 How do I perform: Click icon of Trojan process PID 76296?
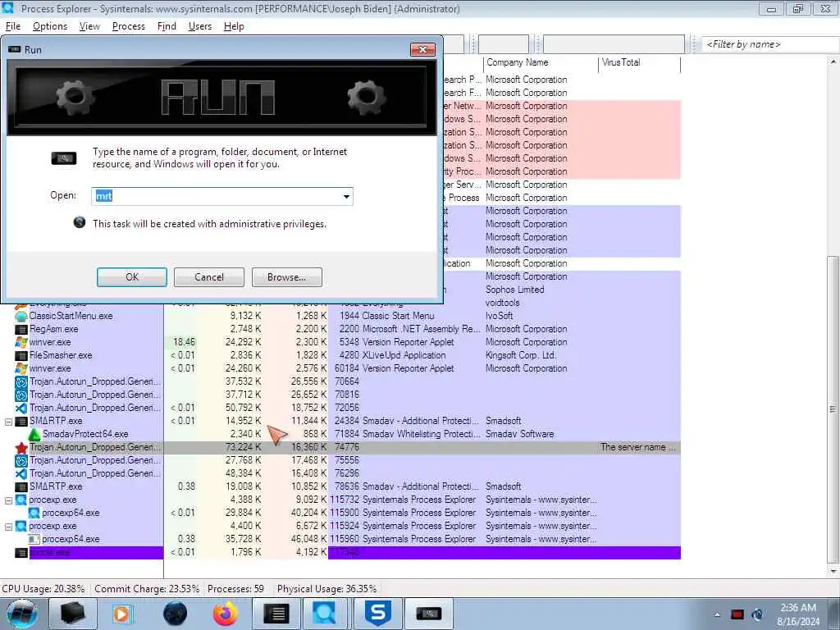pyautogui.click(x=21, y=473)
